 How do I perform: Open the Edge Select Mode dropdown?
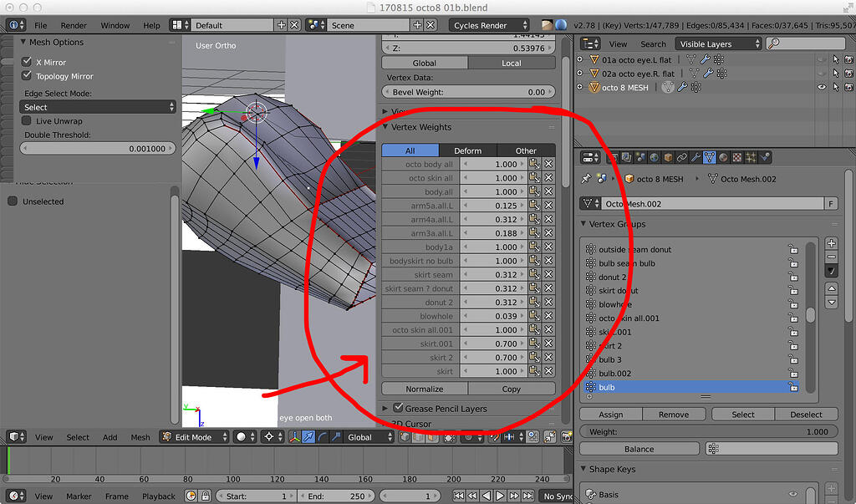[x=98, y=107]
